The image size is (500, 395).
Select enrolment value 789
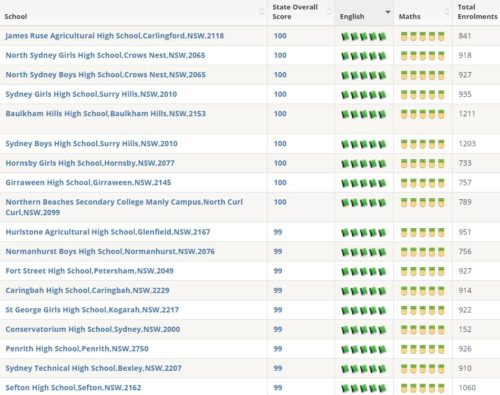point(465,202)
